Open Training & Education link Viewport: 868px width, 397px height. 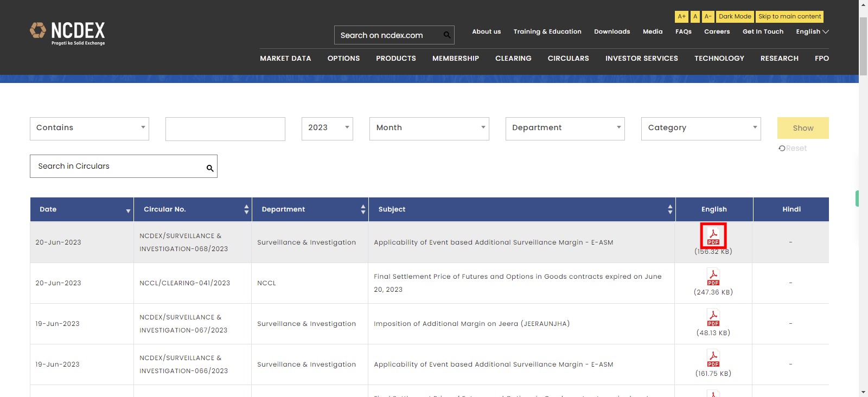pyautogui.click(x=547, y=31)
